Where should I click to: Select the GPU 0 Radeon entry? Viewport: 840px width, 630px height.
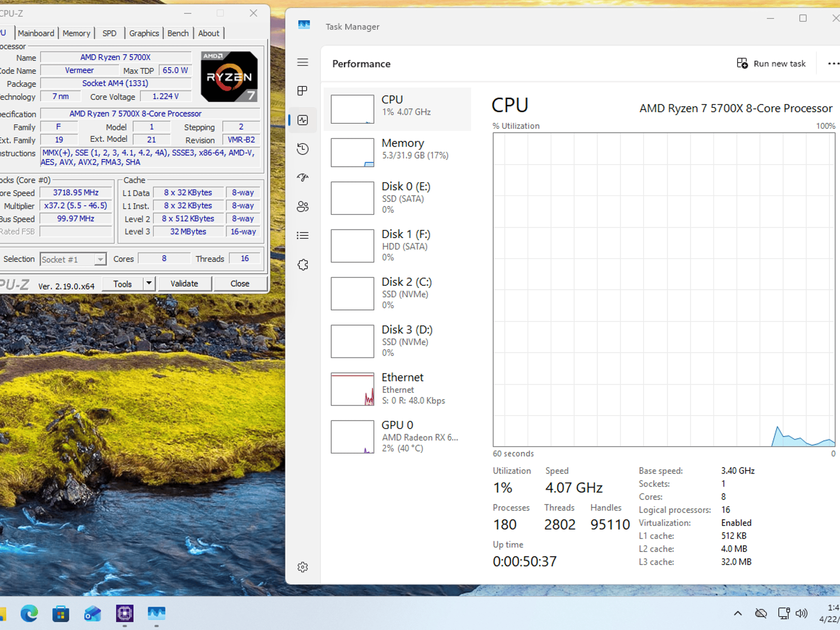(397, 436)
